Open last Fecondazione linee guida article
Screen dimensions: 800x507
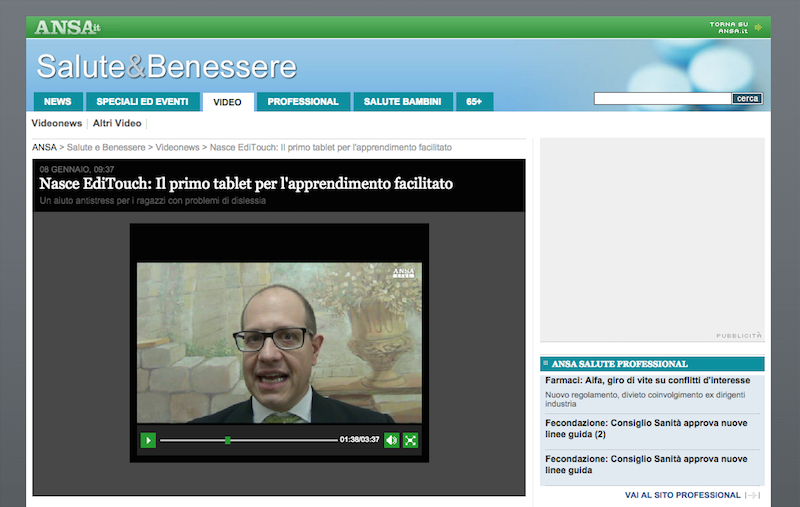646,464
